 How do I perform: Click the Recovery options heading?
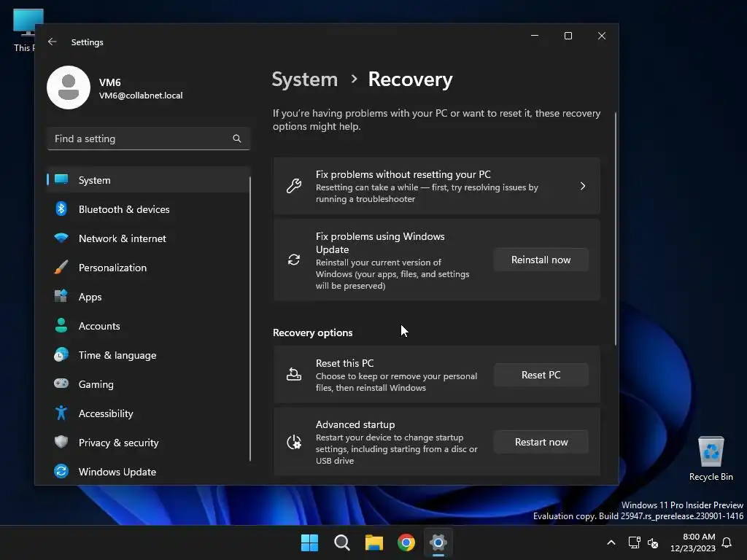coord(312,332)
